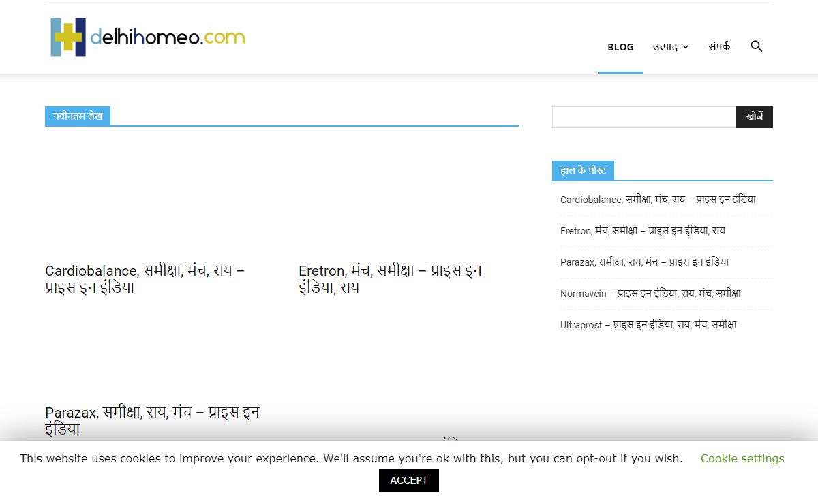Image resolution: width=818 pixels, height=504 pixels.
Task: Open sidebar recent post Normavein
Action: coord(650,294)
